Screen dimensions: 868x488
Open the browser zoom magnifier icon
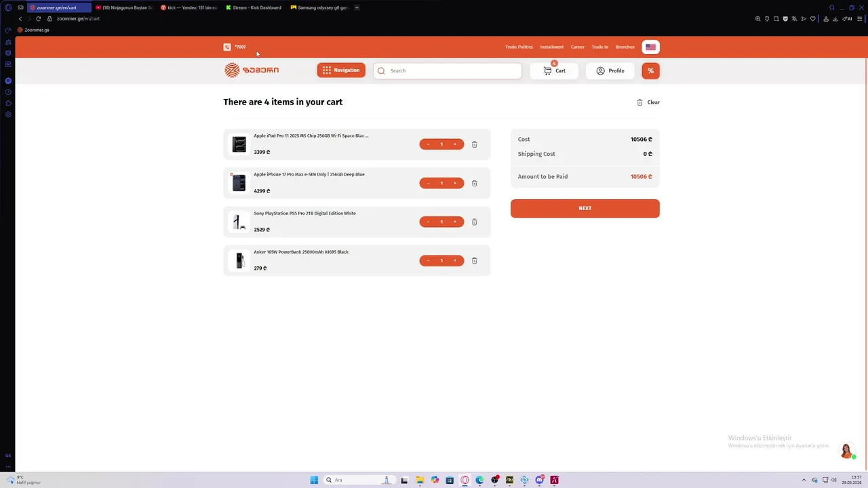tap(757, 19)
